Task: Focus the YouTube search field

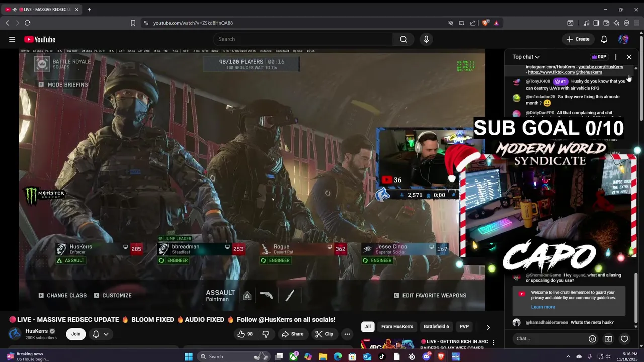Action: [303, 39]
